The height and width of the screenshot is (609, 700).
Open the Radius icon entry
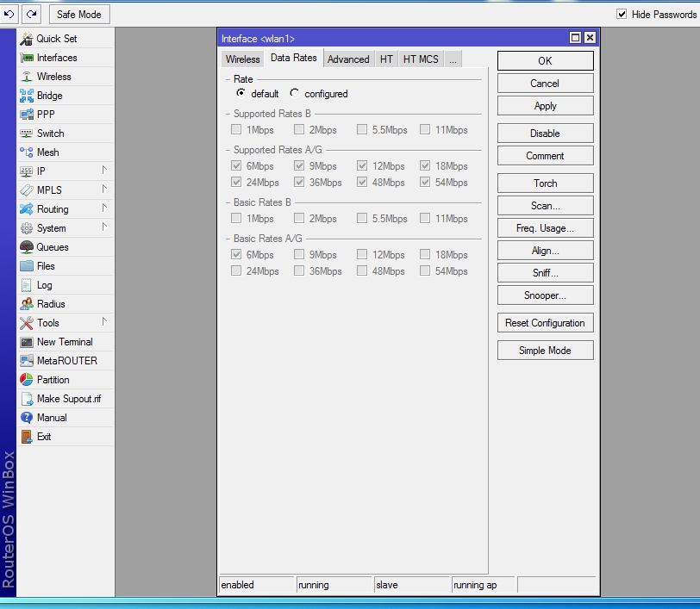[x=27, y=304]
